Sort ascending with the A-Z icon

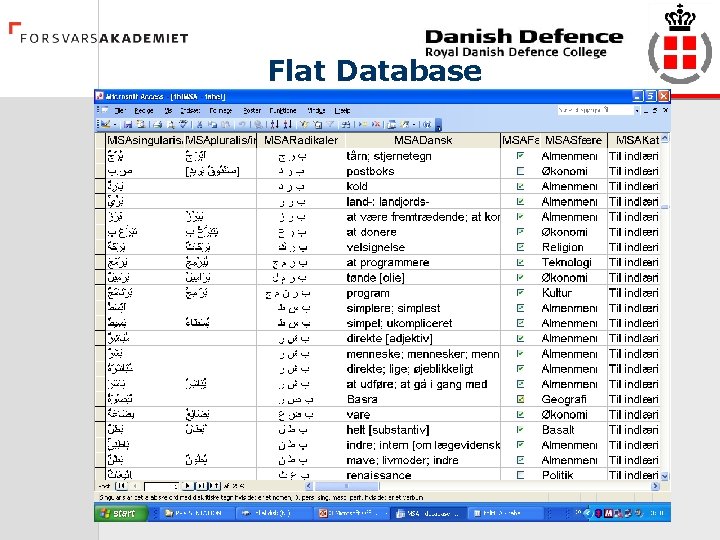click(275, 124)
